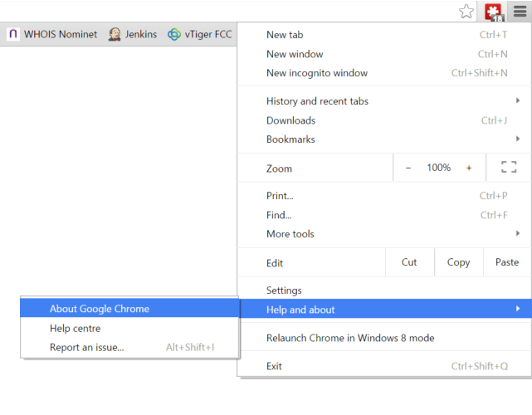Expand the Bookmarks submenu
532x415 pixels.
pos(384,139)
